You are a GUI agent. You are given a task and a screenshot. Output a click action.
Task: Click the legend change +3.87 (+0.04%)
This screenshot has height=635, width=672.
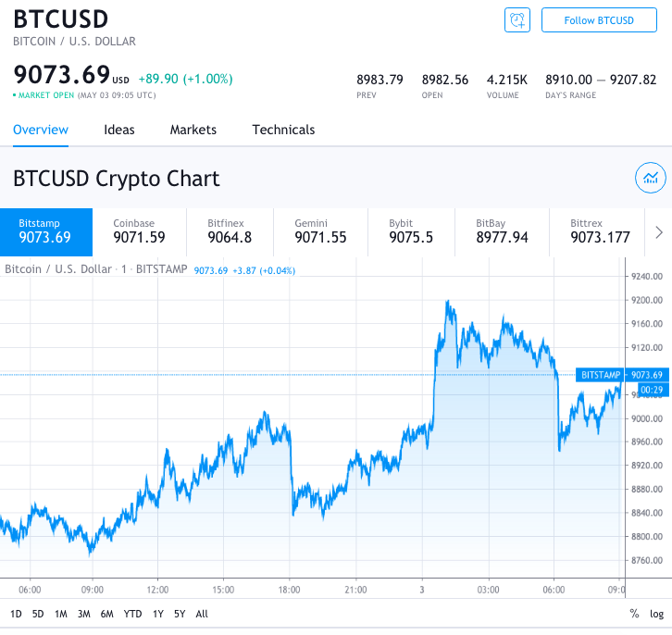(x=264, y=271)
